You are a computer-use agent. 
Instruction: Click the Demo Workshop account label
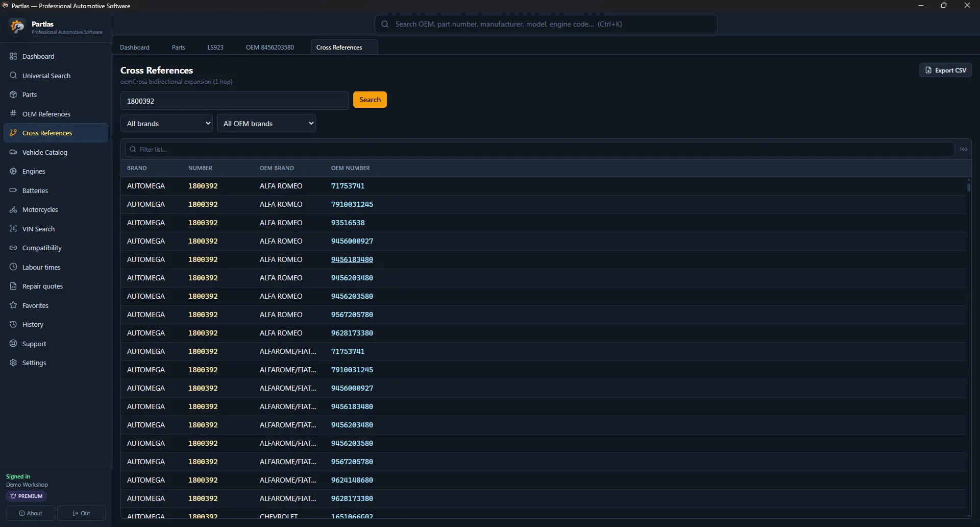click(x=27, y=485)
